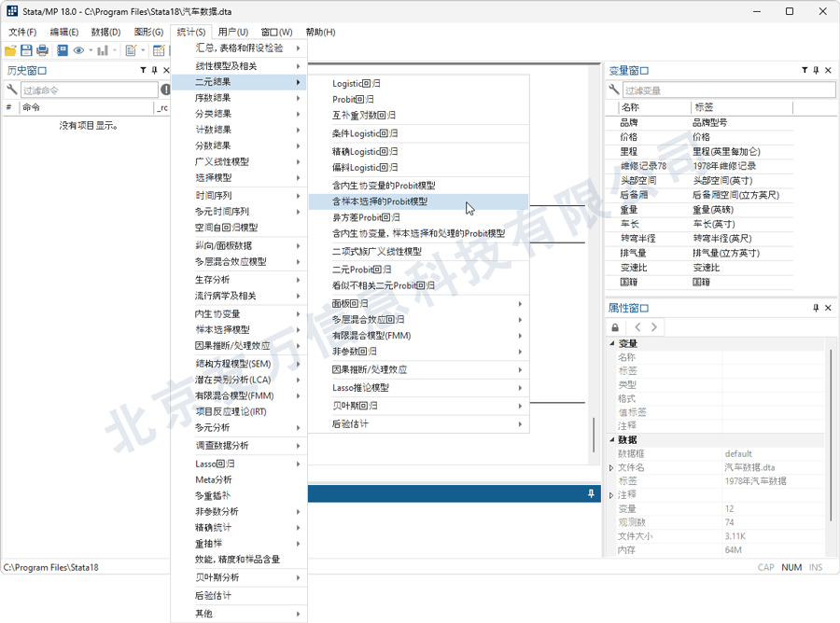Open the Viewer with the eye icon
This screenshot has width=840, height=623.
pos(78,49)
